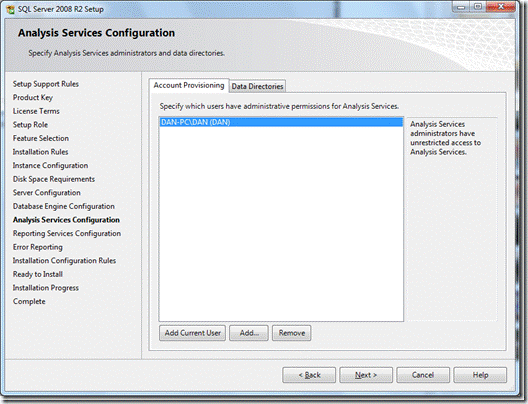
Task: Click the Add Current User button
Action: click(192, 333)
